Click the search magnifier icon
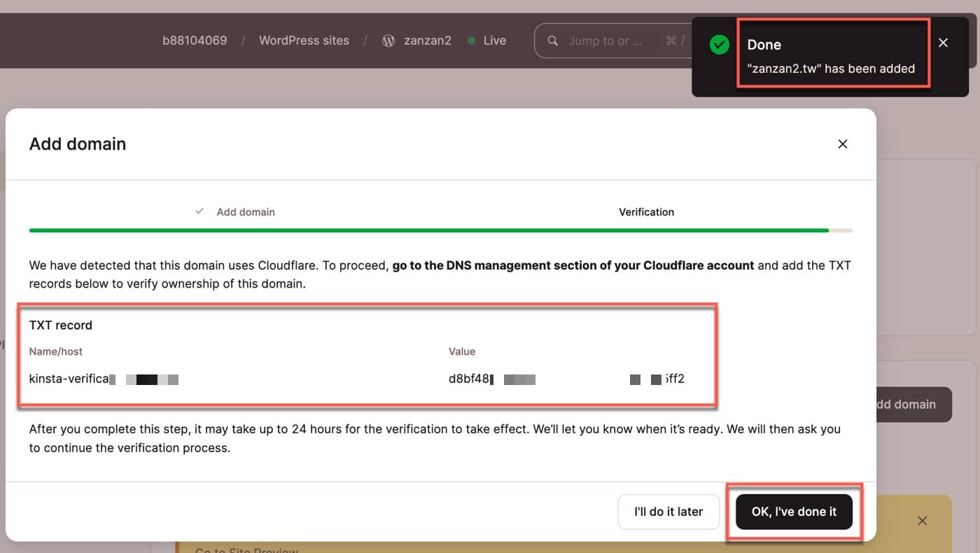 [x=553, y=41]
